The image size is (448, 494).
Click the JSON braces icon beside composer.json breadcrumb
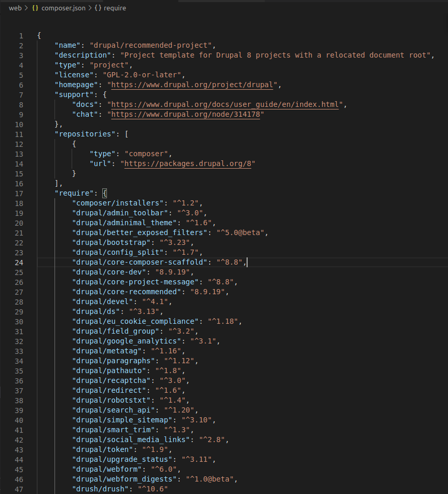(35, 8)
